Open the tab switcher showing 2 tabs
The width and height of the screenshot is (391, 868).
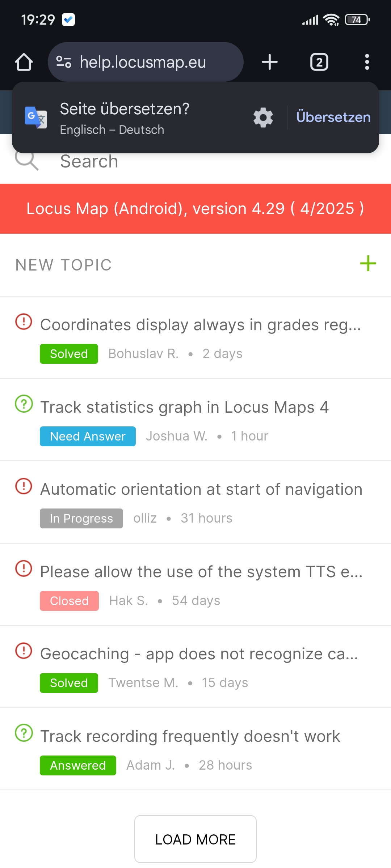[319, 62]
